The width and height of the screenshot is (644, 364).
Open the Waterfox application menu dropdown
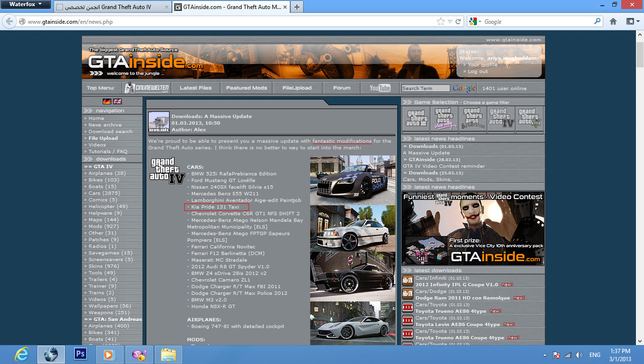tap(26, 4)
